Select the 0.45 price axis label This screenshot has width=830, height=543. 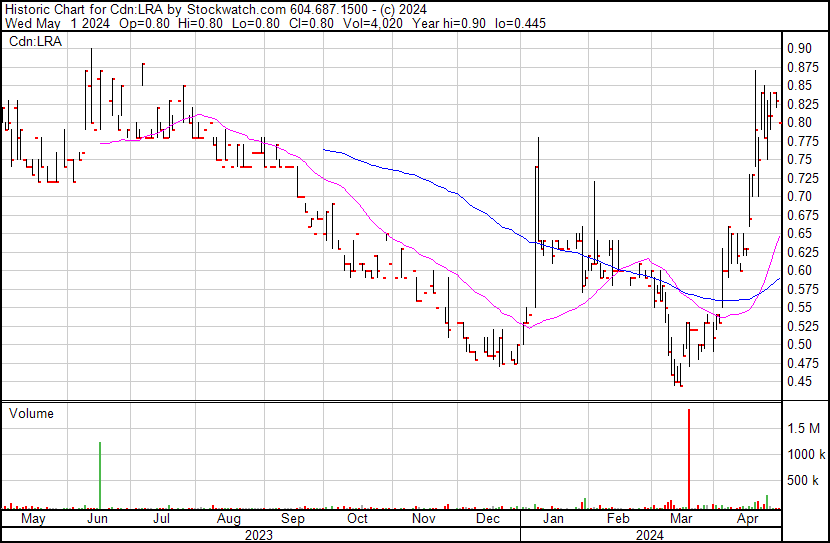coord(799,382)
